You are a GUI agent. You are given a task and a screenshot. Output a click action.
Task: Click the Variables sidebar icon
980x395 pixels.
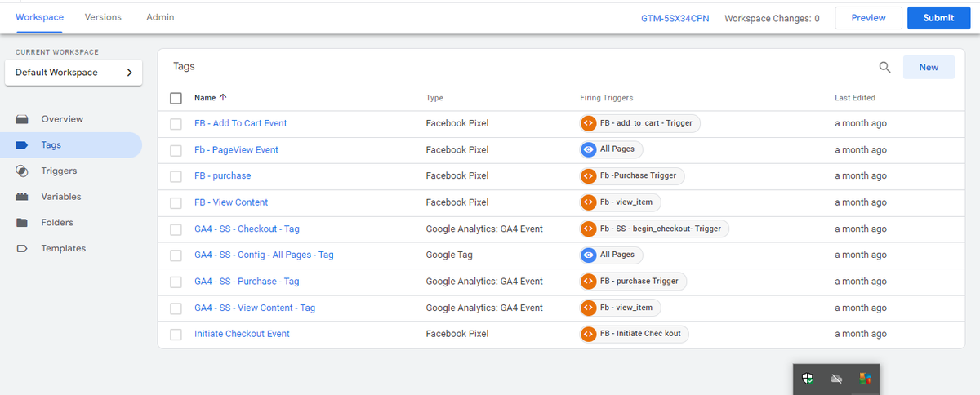point(23,197)
